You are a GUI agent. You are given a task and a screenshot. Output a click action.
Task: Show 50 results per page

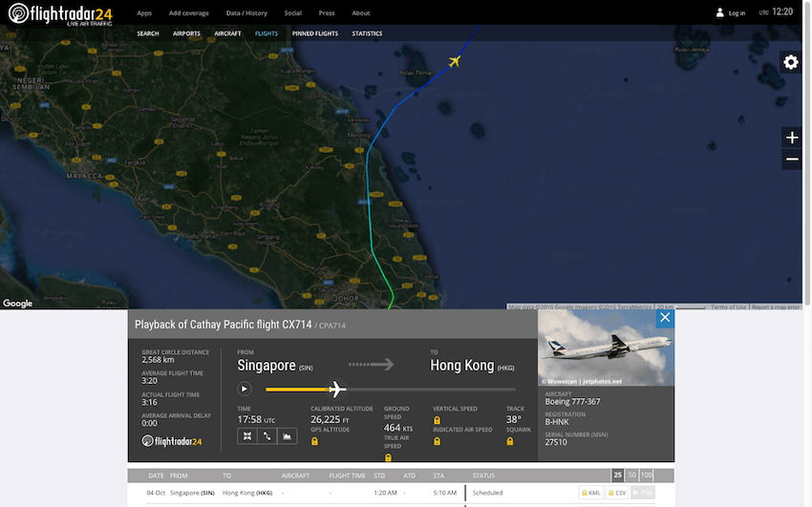point(631,475)
